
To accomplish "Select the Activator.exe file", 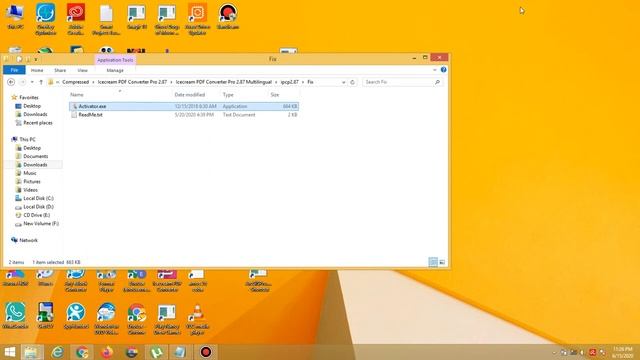I will pos(184,106).
